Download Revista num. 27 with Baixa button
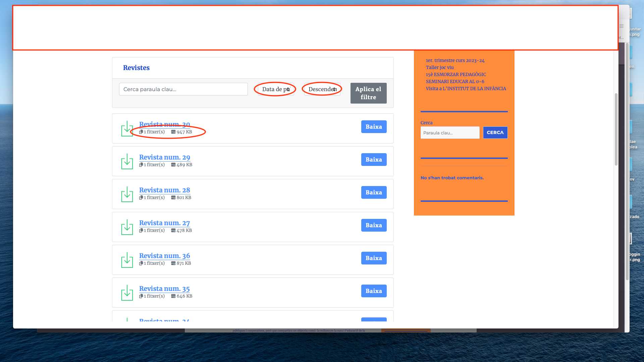This screenshot has height=362, width=644. tap(374, 225)
